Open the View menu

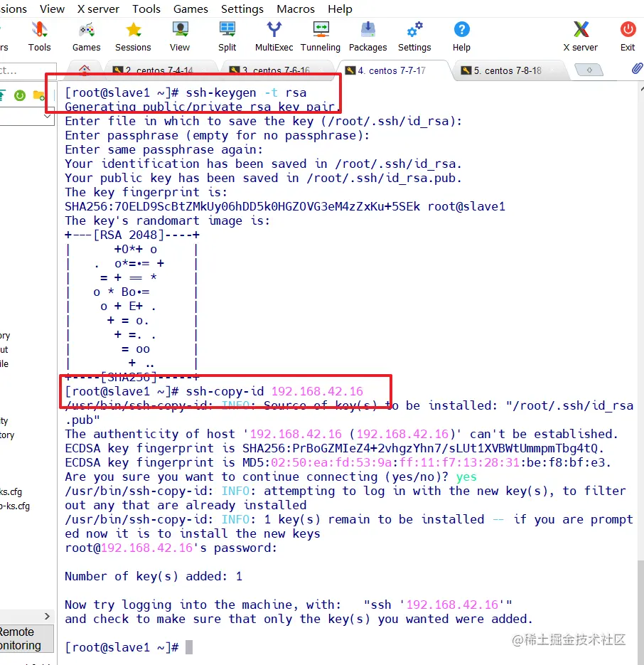(52, 9)
